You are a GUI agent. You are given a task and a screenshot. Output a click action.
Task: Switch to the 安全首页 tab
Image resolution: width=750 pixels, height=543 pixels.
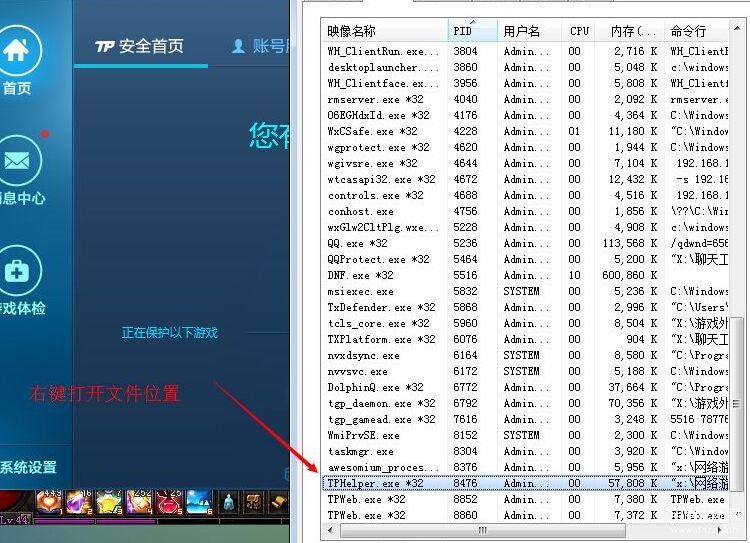pyautogui.click(x=140, y=46)
